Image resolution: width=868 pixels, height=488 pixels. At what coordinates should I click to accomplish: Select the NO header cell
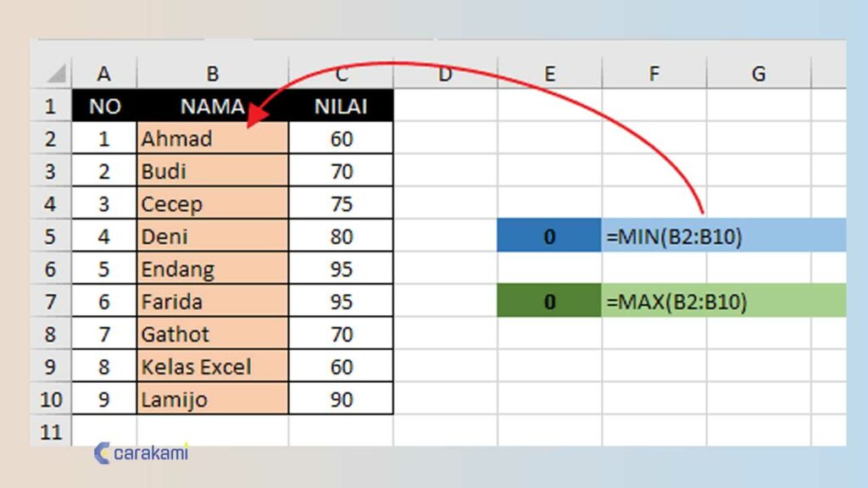[x=103, y=106]
